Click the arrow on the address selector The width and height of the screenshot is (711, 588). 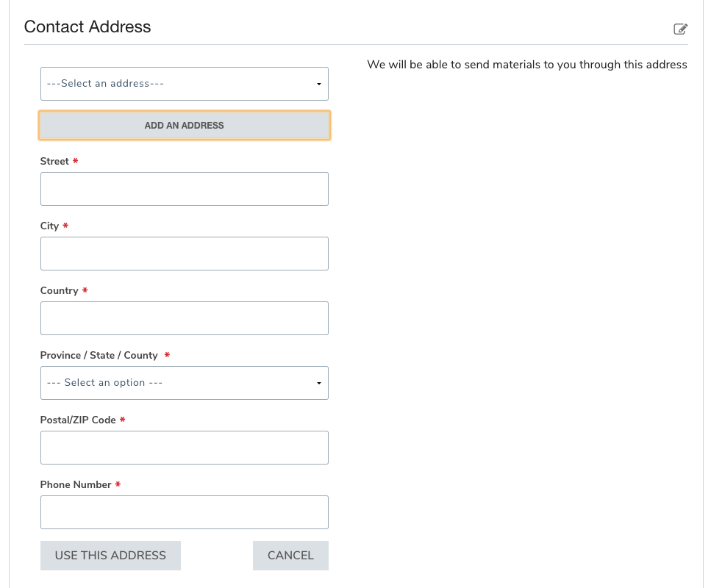click(x=318, y=85)
